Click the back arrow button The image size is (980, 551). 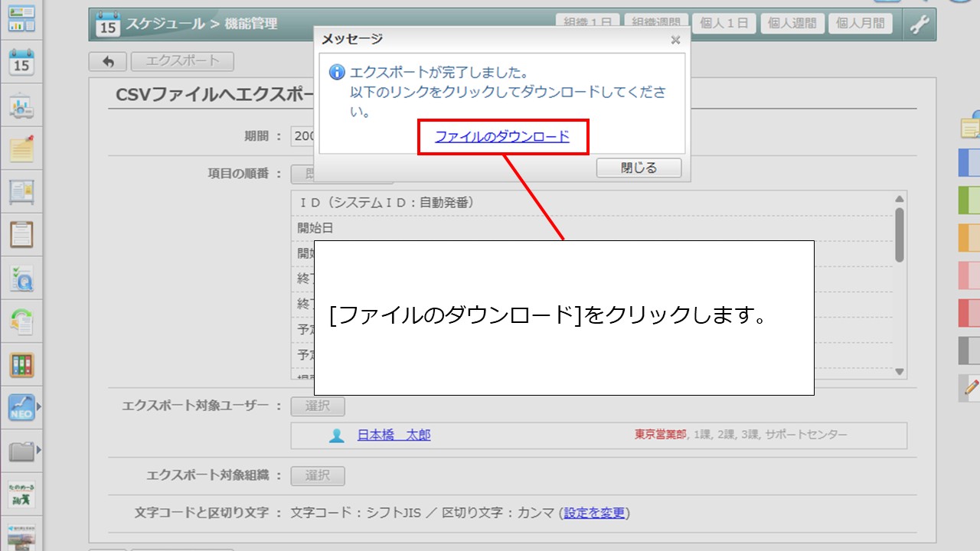tap(108, 61)
